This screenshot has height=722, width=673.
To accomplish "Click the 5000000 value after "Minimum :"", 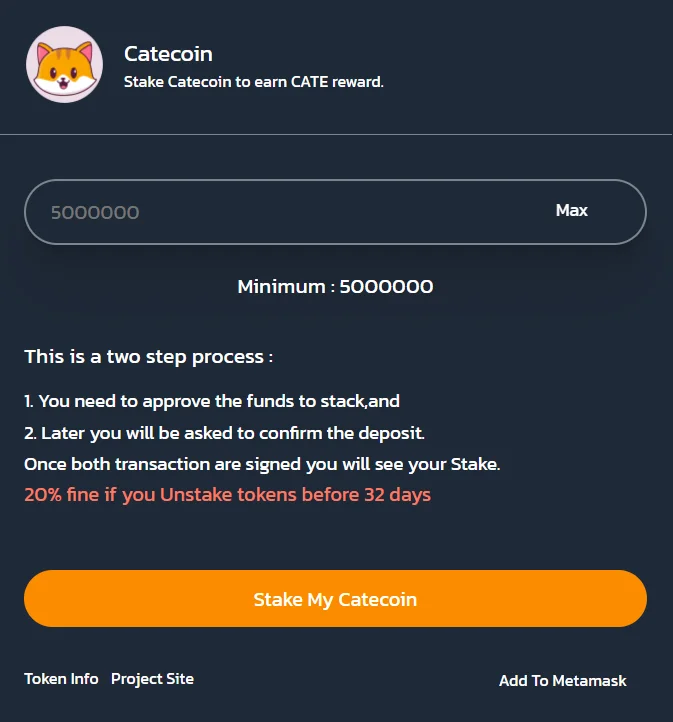I will pyautogui.click(x=386, y=287).
